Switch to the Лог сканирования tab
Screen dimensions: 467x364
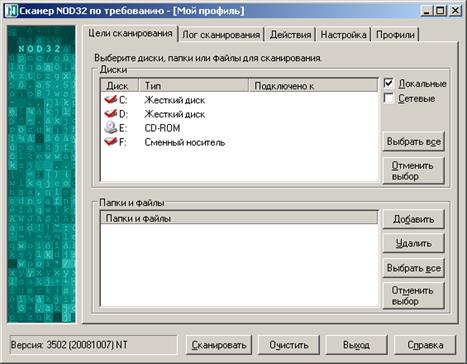(x=221, y=35)
